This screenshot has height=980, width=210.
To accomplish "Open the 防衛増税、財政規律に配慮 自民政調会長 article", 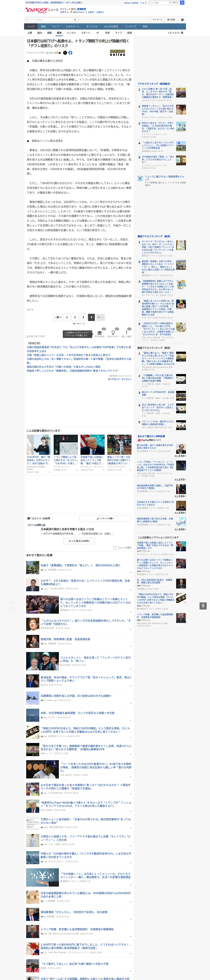I will tap(66, 639).
